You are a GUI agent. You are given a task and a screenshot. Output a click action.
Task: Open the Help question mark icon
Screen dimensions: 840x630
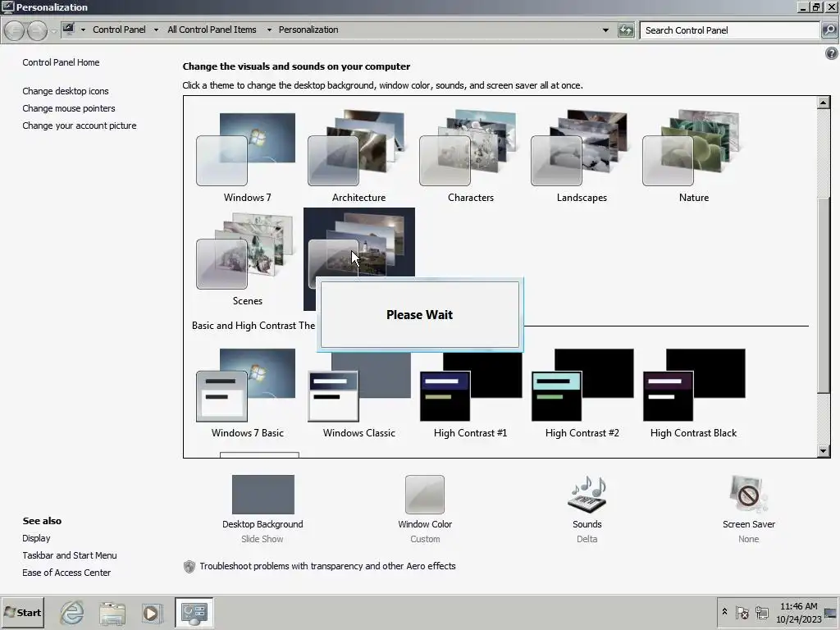[x=832, y=53]
